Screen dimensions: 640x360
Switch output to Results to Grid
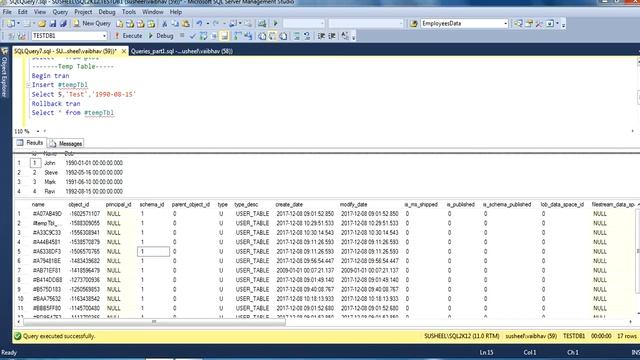[x=272, y=36]
